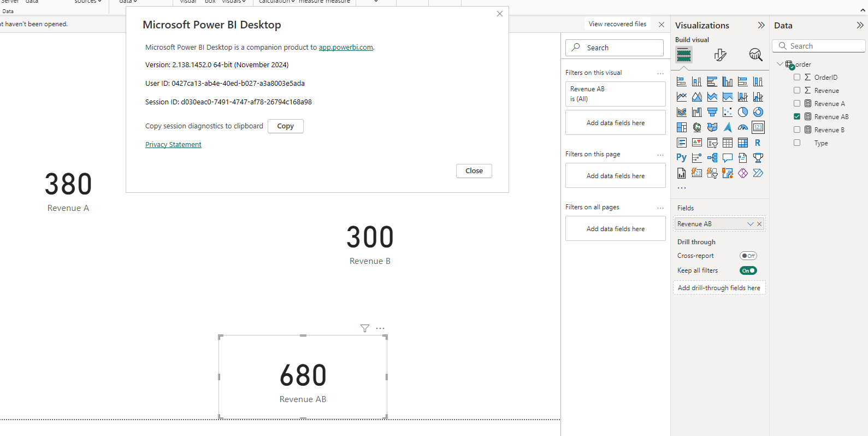Select the card visual icon

(x=758, y=127)
